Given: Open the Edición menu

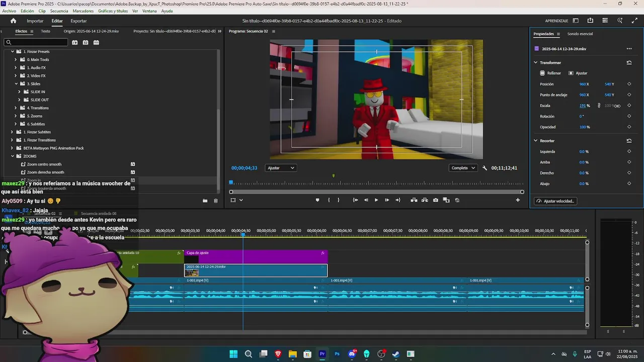Looking at the screenshot, I should (27, 11).
